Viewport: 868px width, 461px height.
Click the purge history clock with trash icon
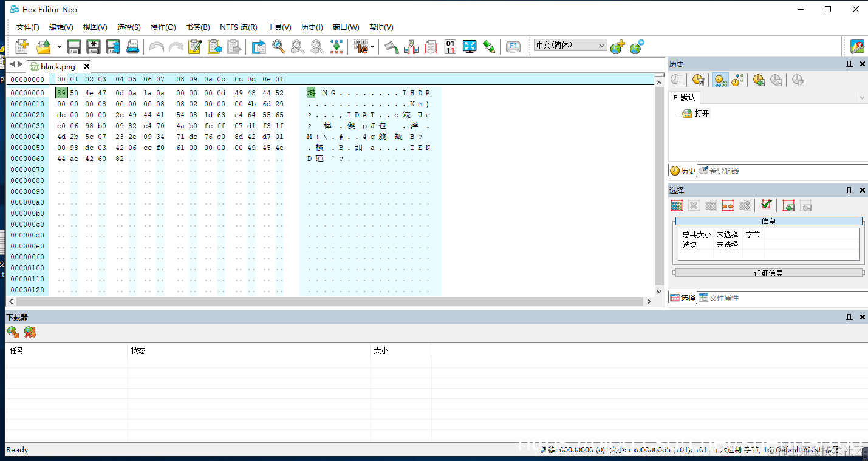698,80
